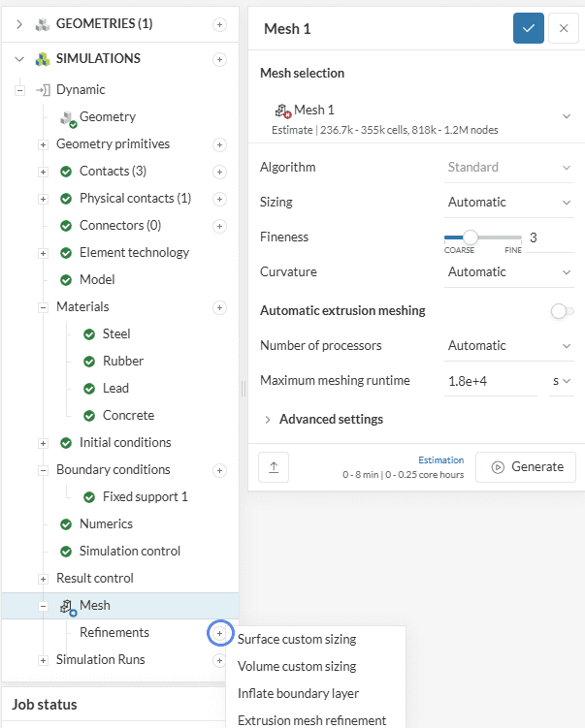Open the Curvature dropdown
585x728 pixels.
coord(509,272)
